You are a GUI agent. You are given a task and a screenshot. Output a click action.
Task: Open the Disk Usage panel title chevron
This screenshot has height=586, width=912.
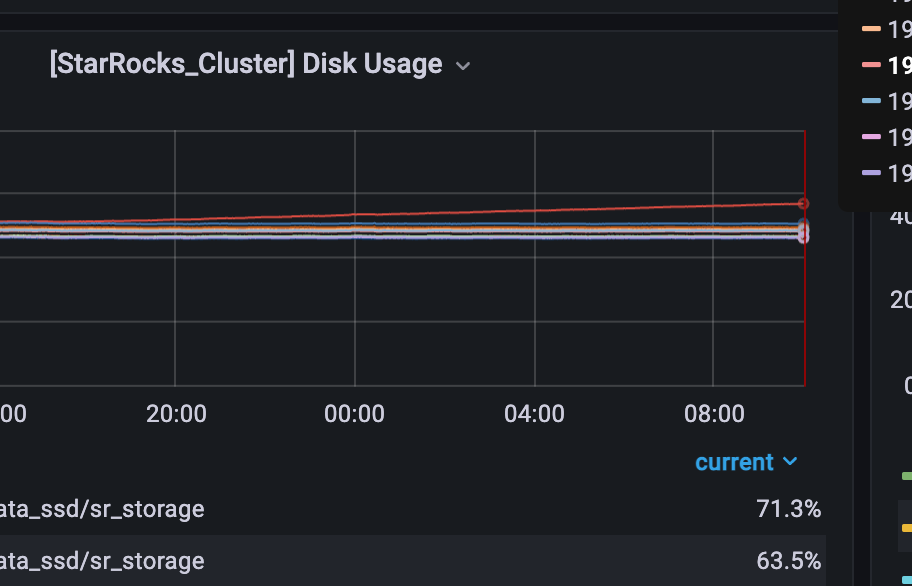[x=463, y=66]
